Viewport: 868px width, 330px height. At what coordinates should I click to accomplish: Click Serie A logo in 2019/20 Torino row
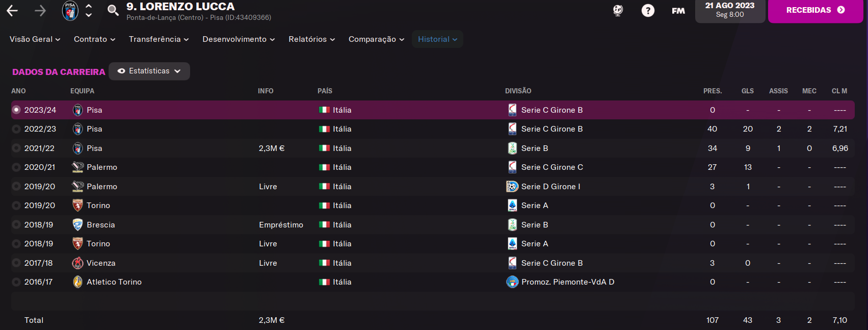(512, 206)
